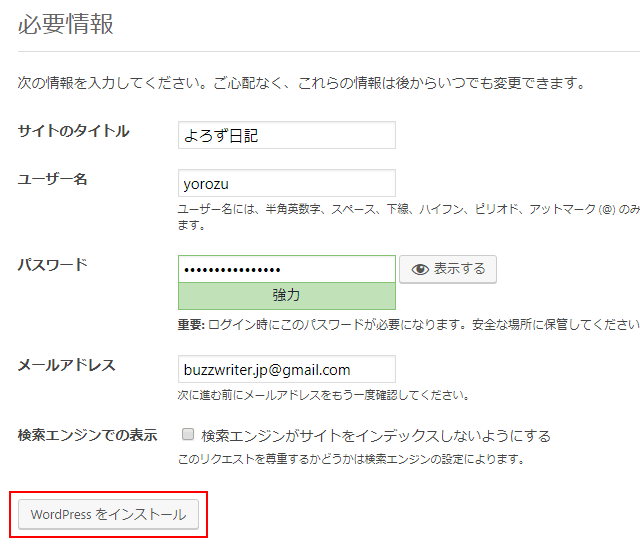Click the 次の情報を入力してください intro text

click(x=302, y=83)
